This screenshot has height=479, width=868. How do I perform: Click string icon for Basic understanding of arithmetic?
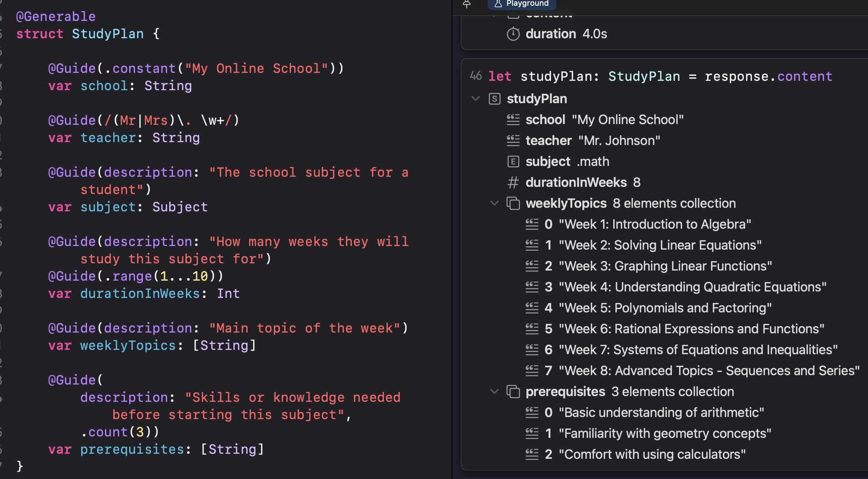[532, 413]
